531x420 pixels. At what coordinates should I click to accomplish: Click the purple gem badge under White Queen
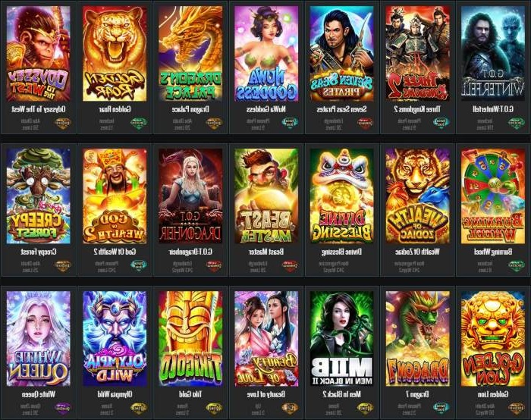(63, 408)
